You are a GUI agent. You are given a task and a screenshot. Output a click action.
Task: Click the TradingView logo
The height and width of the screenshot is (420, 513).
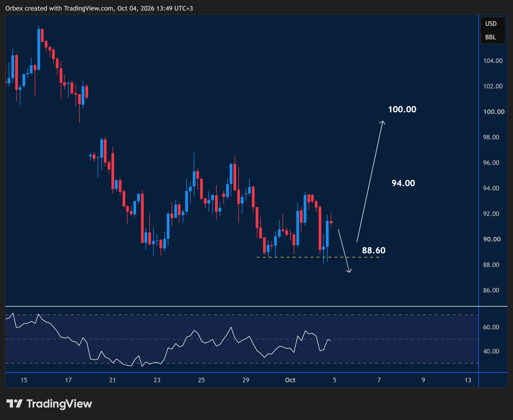49,404
